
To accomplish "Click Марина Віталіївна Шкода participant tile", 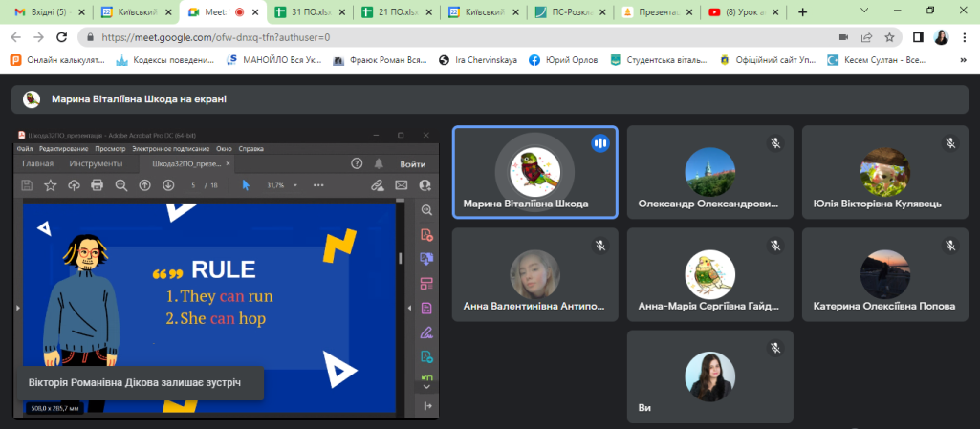I will coord(534,173).
